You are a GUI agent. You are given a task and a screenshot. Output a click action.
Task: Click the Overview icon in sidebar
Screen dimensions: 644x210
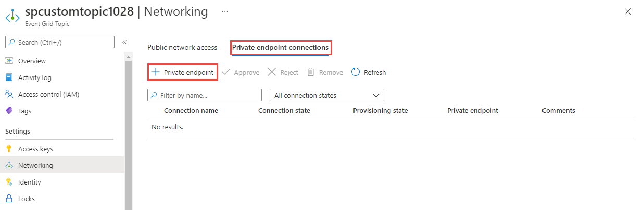tap(9, 61)
